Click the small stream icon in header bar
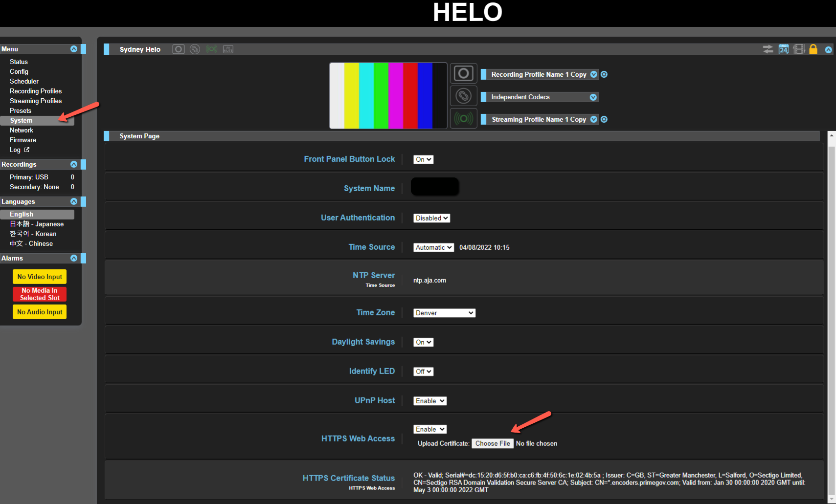The width and height of the screenshot is (836, 504). 211,49
